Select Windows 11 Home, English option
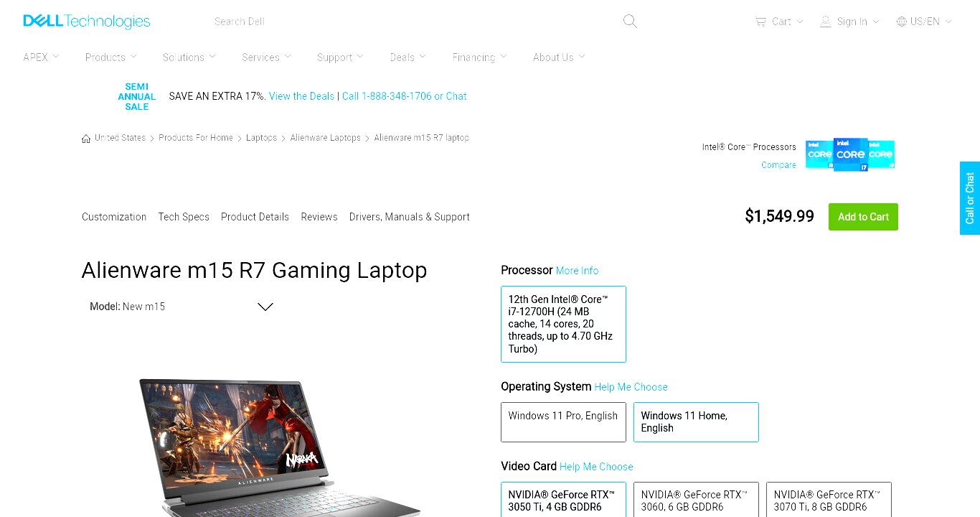Screen dimensions: 980x517 pos(696,422)
